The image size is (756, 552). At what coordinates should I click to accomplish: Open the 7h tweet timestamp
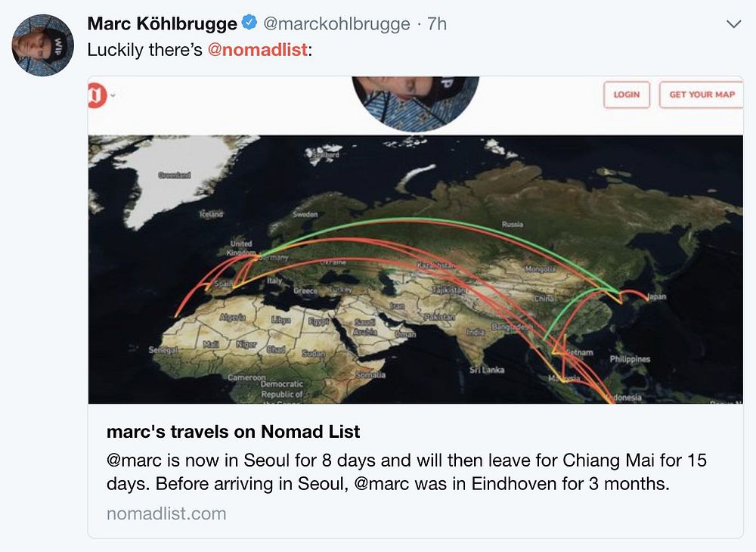click(437, 23)
